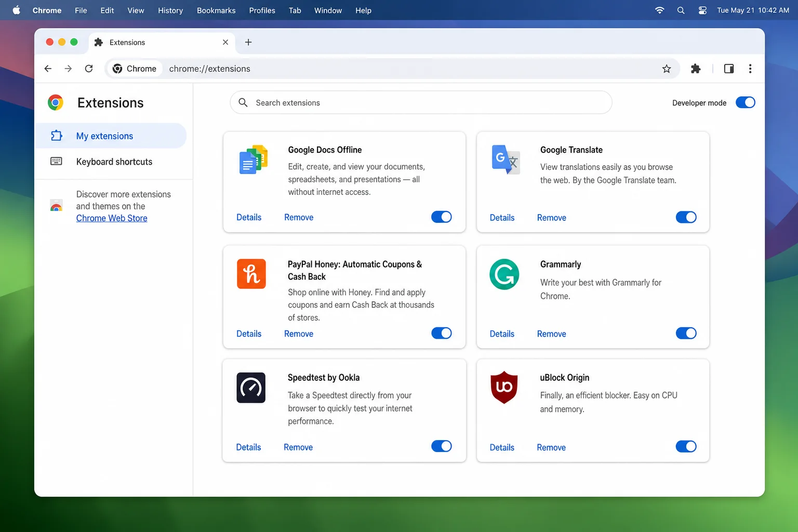Viewport: 798px width, 532px height.
Task: Remove uBlock Origin extension
Action: point(551,447)
